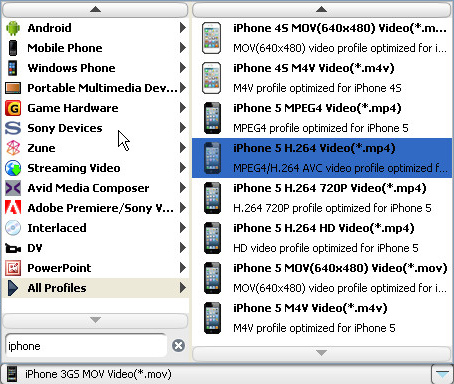This screenshot has width=454, height=384.
Task: Expand the Interlaced submenu arrow
Action: pos(182,228)
